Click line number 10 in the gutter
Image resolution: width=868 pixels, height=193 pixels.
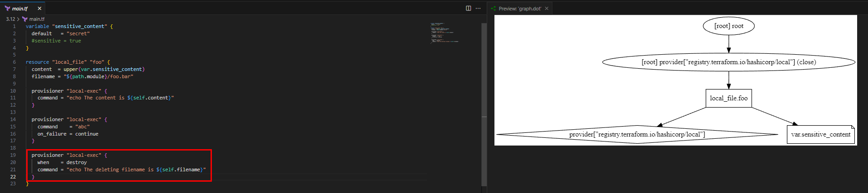coord(13,91)
